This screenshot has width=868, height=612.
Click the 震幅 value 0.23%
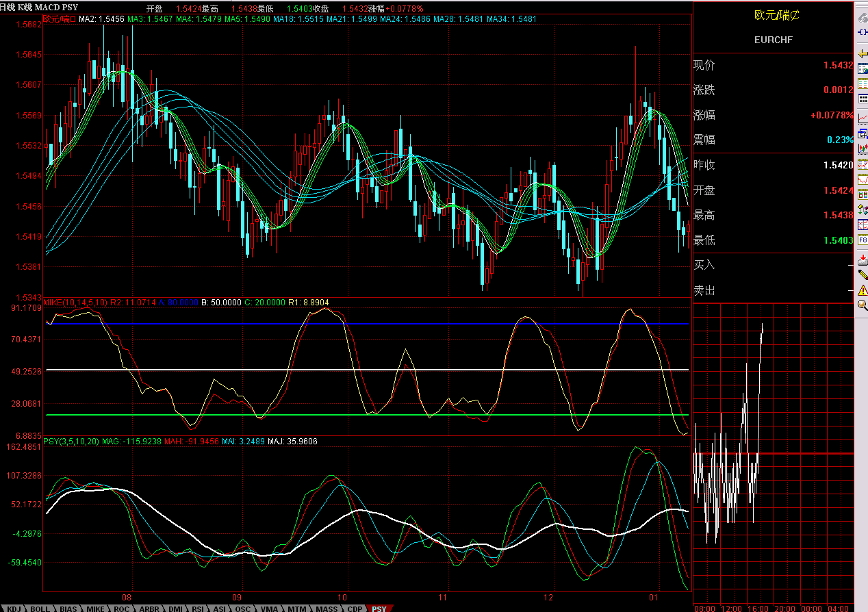[841, 140]
